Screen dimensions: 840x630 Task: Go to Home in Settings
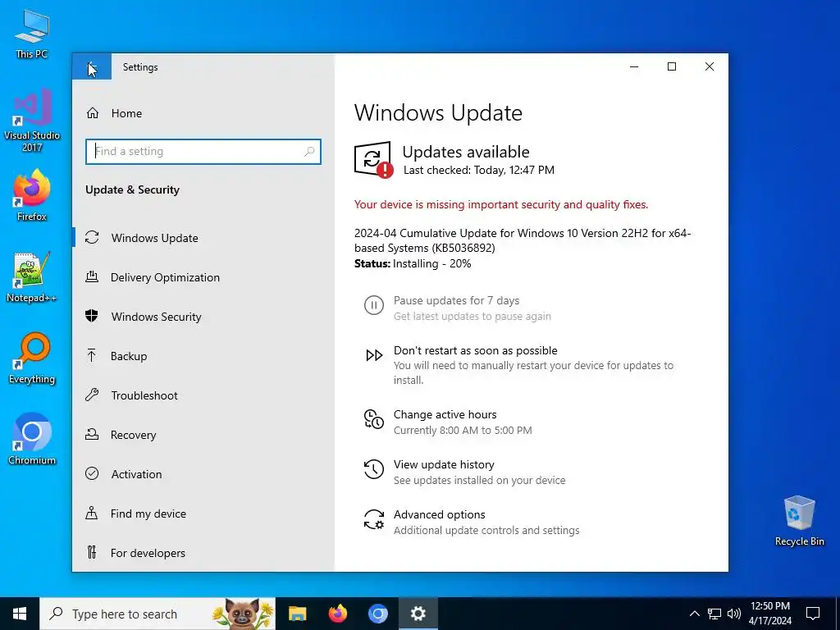coord(126,113)
